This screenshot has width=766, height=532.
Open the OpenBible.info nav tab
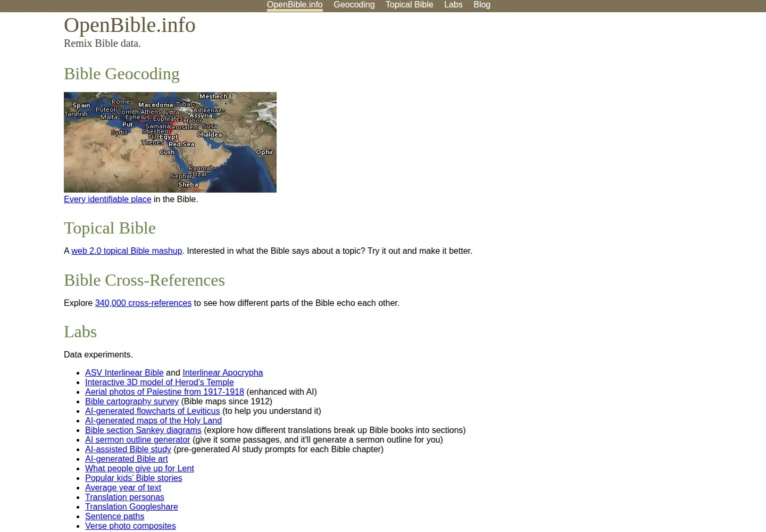pos(295,5)
